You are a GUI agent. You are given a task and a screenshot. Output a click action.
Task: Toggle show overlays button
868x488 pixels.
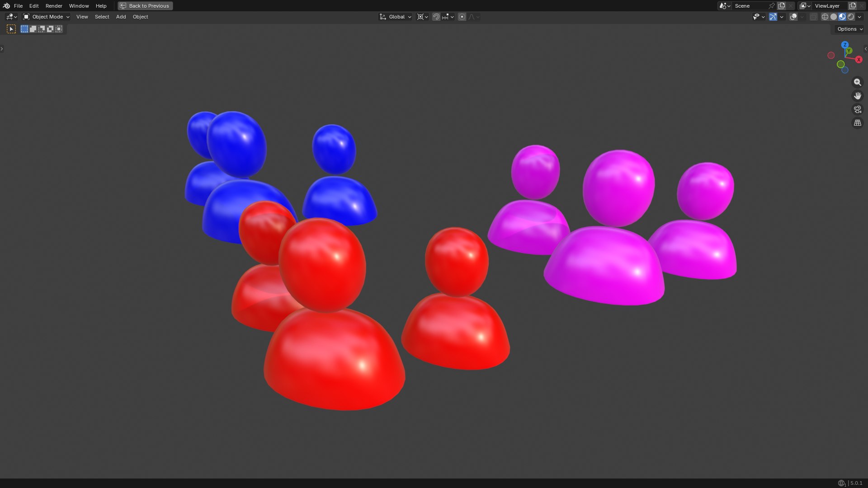(793, 17)
